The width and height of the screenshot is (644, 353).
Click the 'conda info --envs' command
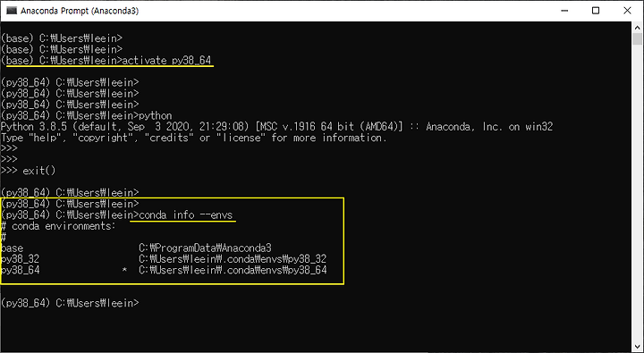click(186, 215)
